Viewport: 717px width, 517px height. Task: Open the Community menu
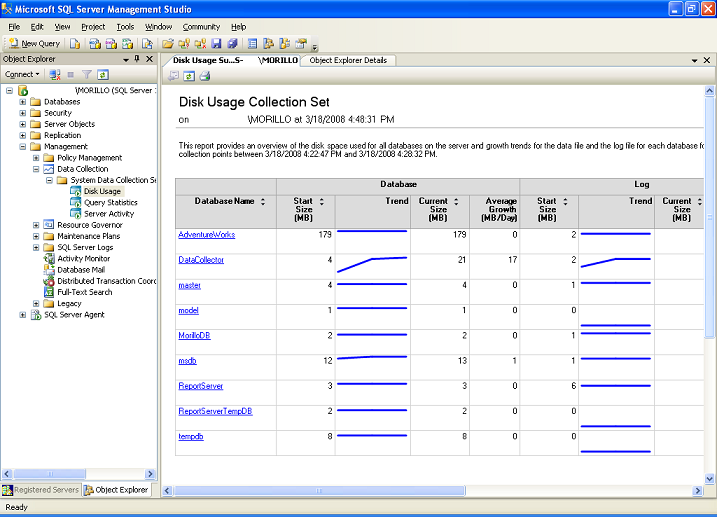click(x=201, y=27)
